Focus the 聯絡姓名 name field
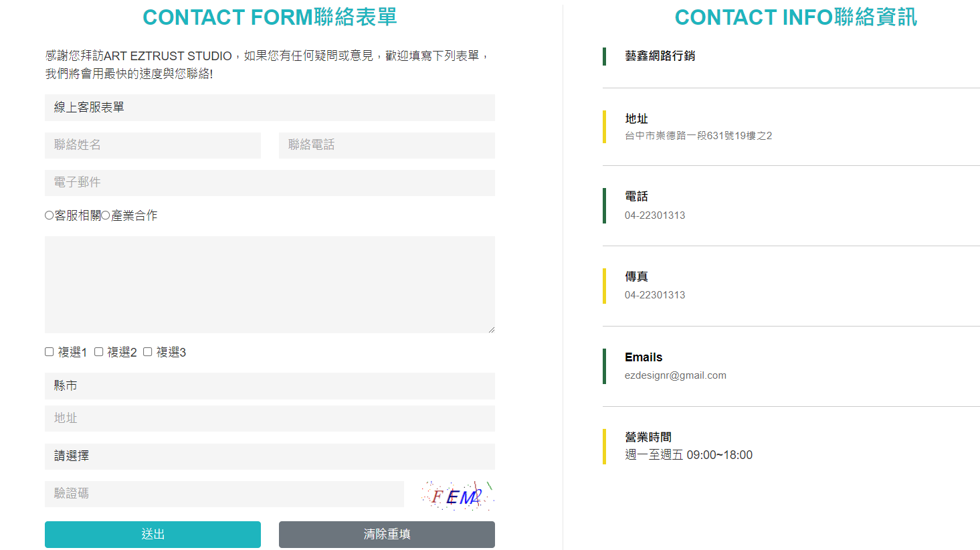Image resolution: width=980 pixels, height=550 pixels. click(153, 145)
